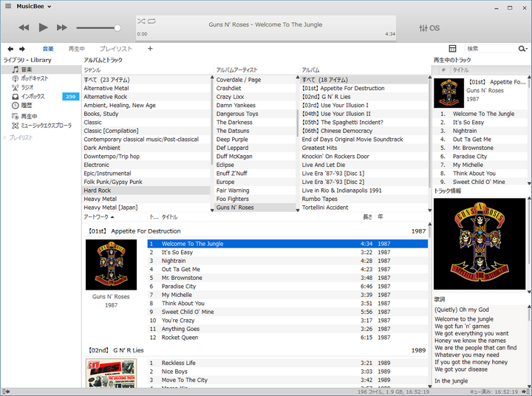This screenshot has height=396, width=532.
Task: Skip to the next track
Action: tap(62, 27)
